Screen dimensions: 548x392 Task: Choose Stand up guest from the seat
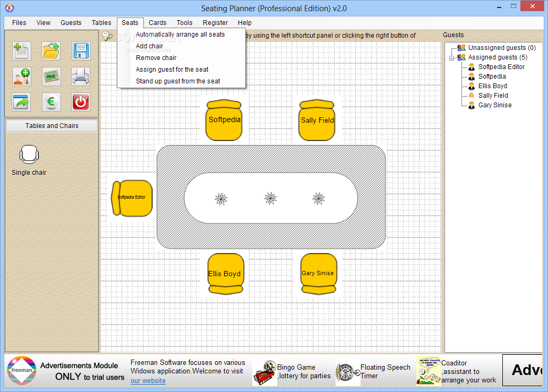[182, 81]
